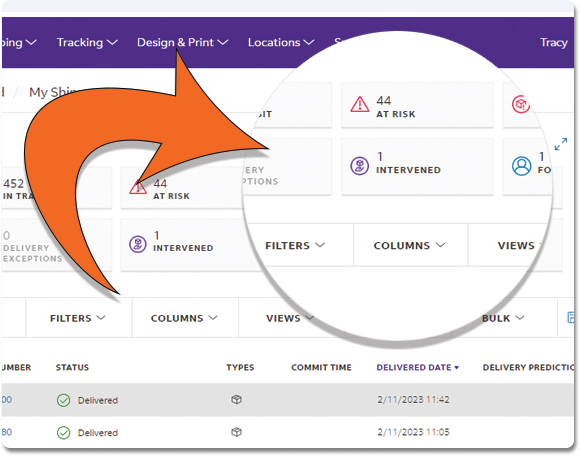This screenshot has height=456, width=580.
Task: Click the package type icon in the 11:05 row
Action: pos(236,432)
